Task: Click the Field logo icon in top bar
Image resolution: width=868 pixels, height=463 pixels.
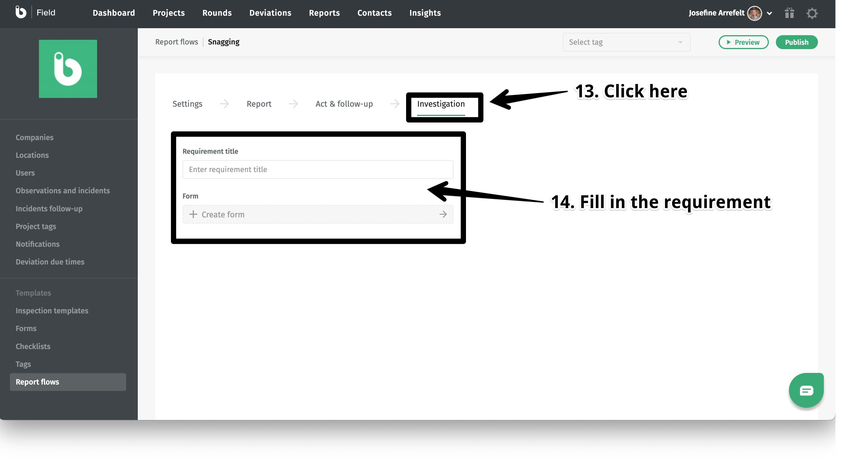Action: click(21, 12)
